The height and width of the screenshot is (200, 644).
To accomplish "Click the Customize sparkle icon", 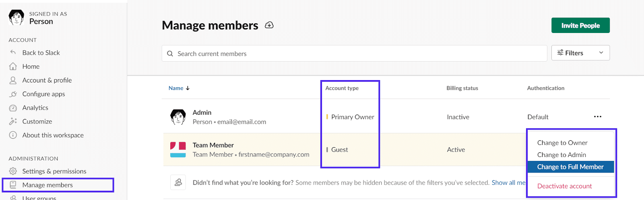I will (x=13, y=122).
